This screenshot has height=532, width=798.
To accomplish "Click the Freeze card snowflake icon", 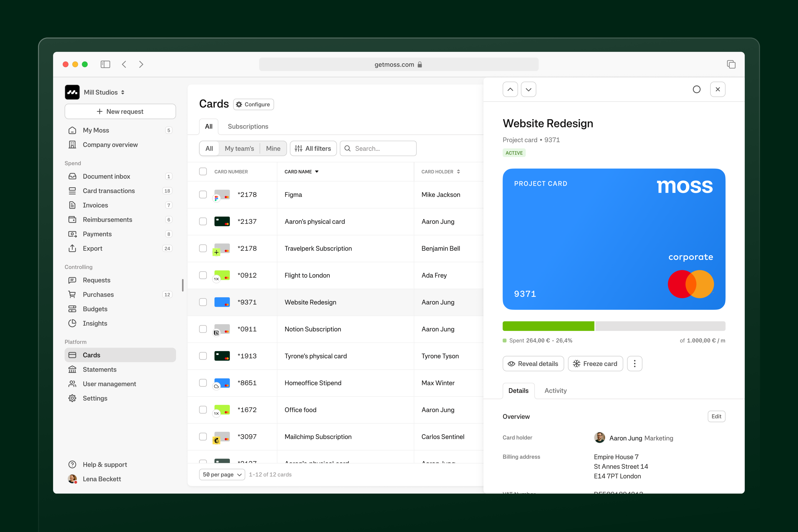I will click(x=576, y=363).
